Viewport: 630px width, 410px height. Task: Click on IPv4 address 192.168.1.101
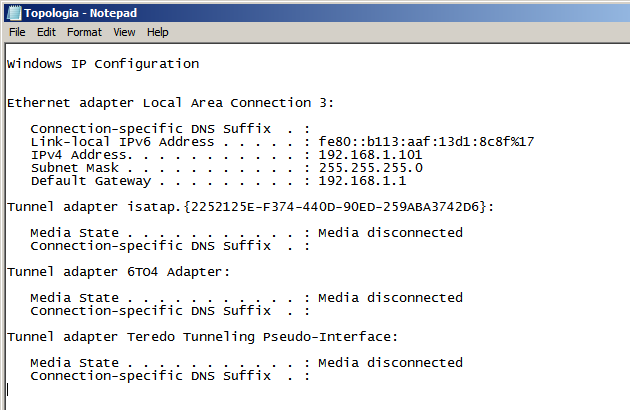(x=370, y=155)
